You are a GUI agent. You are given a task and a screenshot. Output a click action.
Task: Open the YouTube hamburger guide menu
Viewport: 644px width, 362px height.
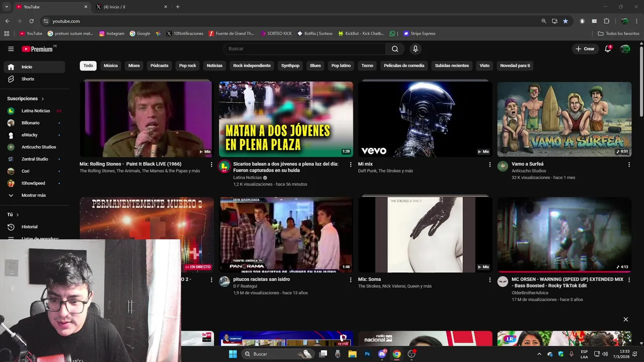tap(11, 49)
